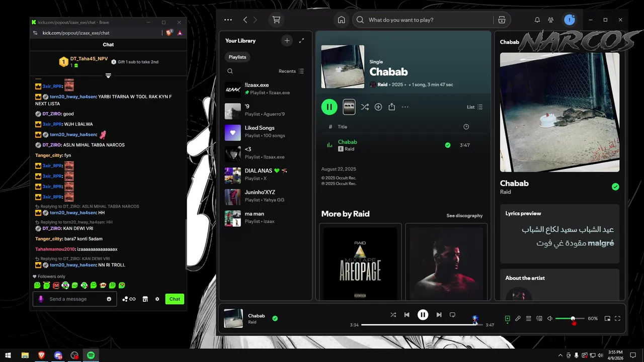This screenshot has width=644, height=362.
Task: Toggle liked checkmark in the player bar
Action: [275, 318]
